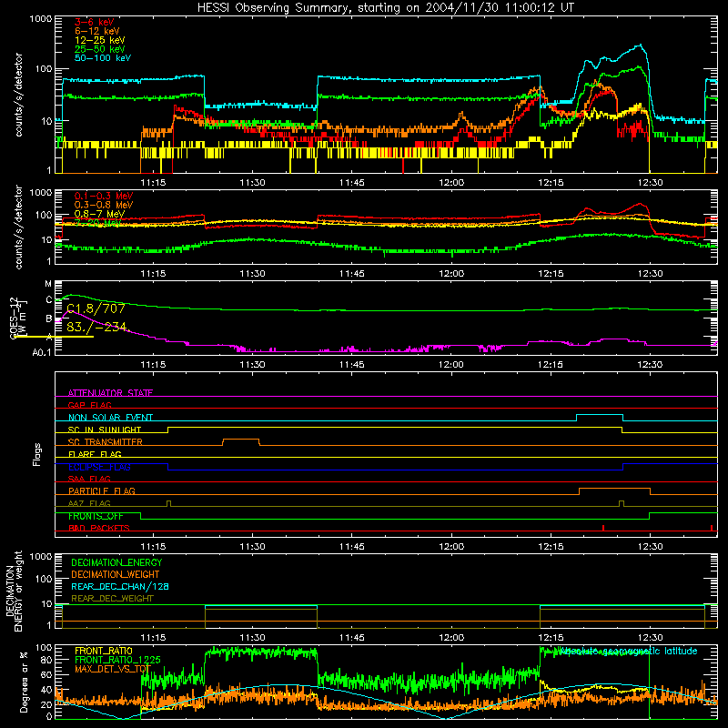728x728 pixels.
Task: Click the DECIMATION_WEIGHT legend label
Action: pyautogui.click(x=116, y=574)
